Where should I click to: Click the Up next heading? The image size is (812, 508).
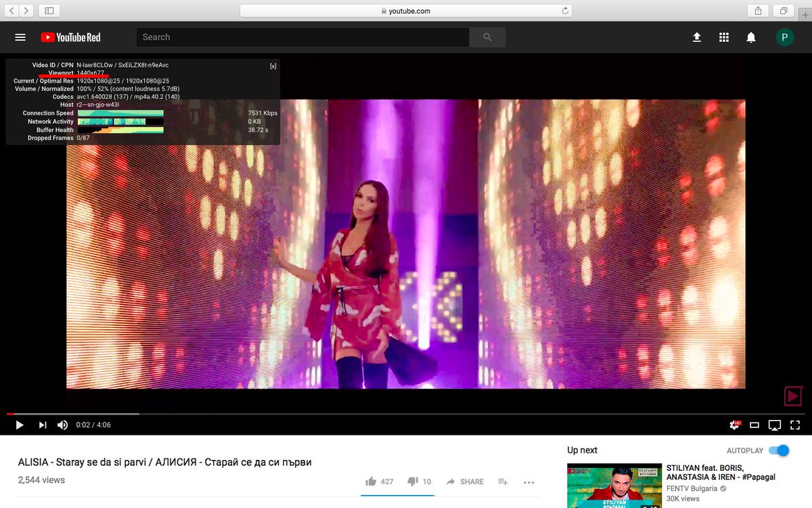click(x=582, y=450)
